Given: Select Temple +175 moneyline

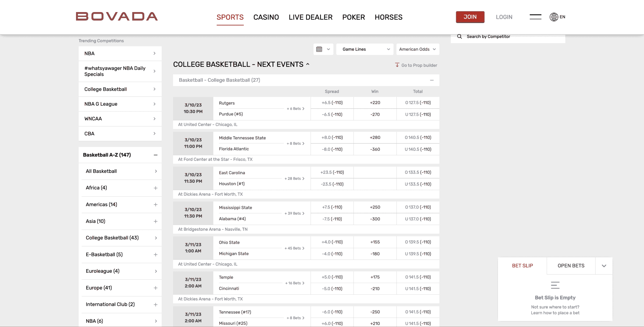Looking at the screenshot, I should coord(375,277).
